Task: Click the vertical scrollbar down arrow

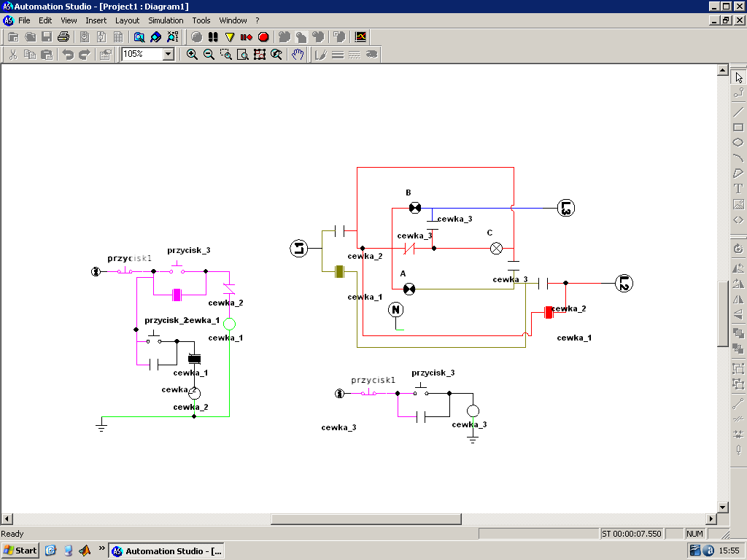Action: [x=723, y=507]
